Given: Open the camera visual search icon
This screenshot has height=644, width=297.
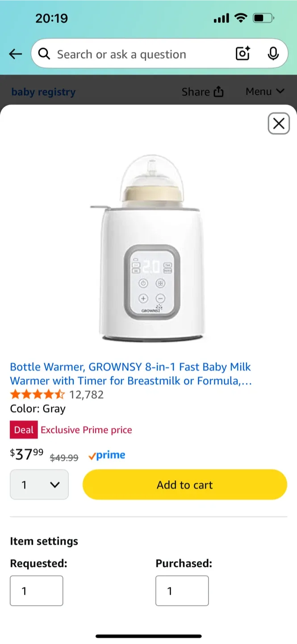Looking at the screenshot, I should tap(242, 54).
